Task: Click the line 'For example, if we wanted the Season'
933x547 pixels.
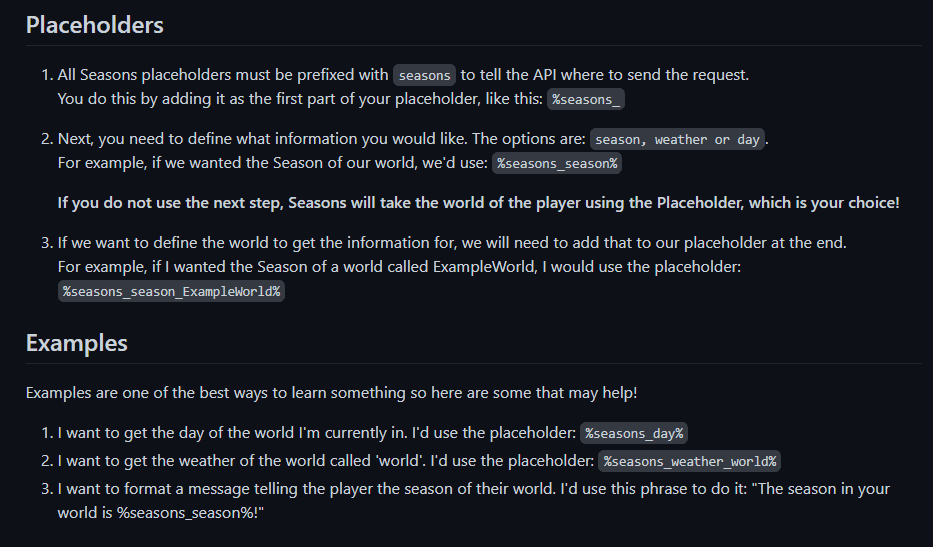Action: click(x=272, y=163)
